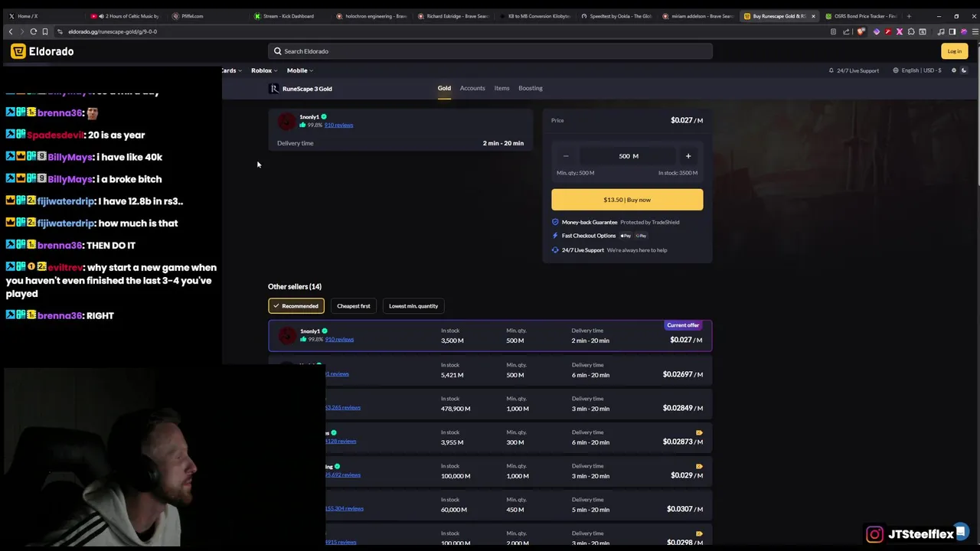
Task: Select the Cheapest first sort option
Action: 354,306
